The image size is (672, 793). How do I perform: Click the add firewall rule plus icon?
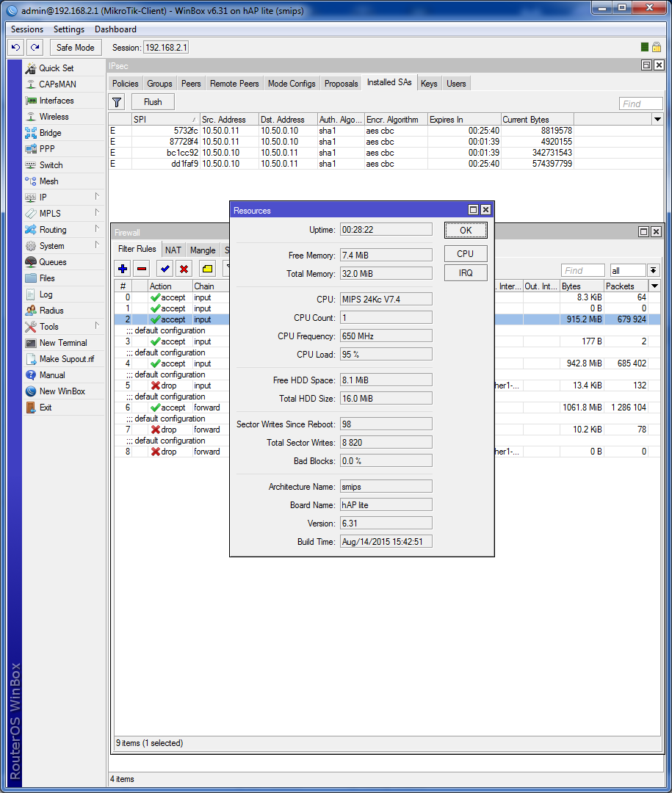123,269
